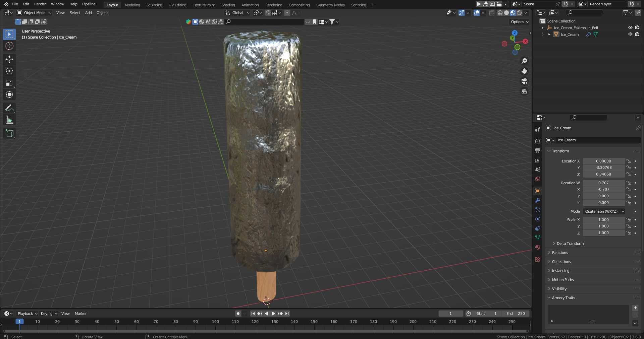This screenshot has height=339, width=644.
Task: Play the animation forward
Action: tap(273, 314)
